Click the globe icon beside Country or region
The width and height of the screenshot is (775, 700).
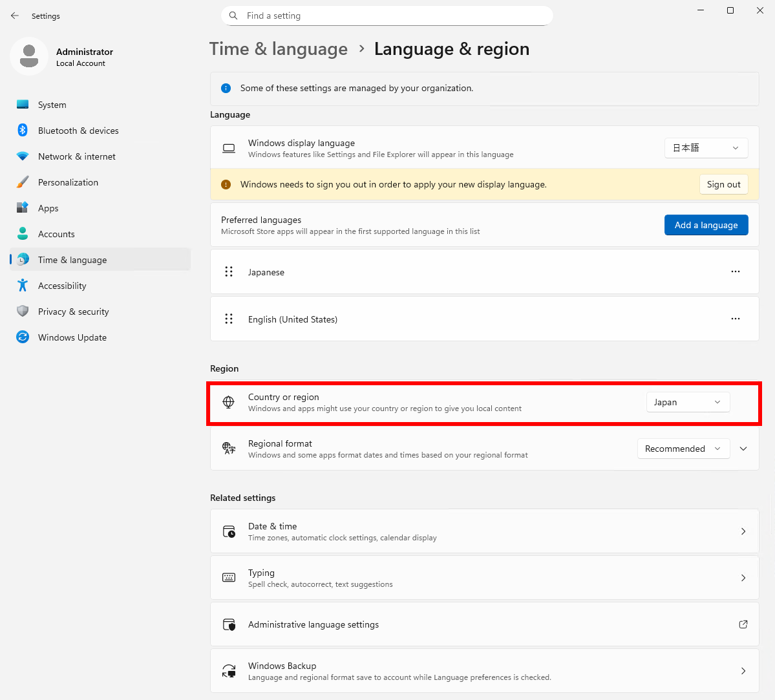[x=228, y=403]
